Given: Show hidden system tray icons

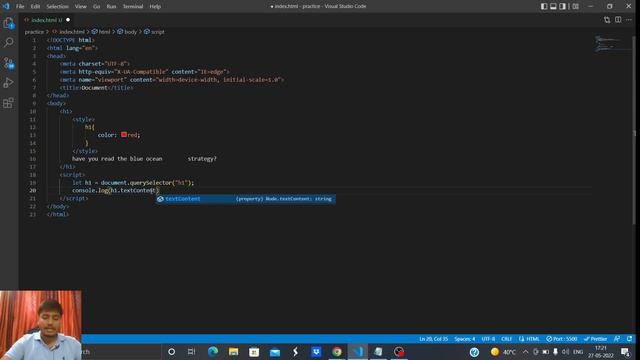Looking at the screenshot, I should (x=525, y=351).
